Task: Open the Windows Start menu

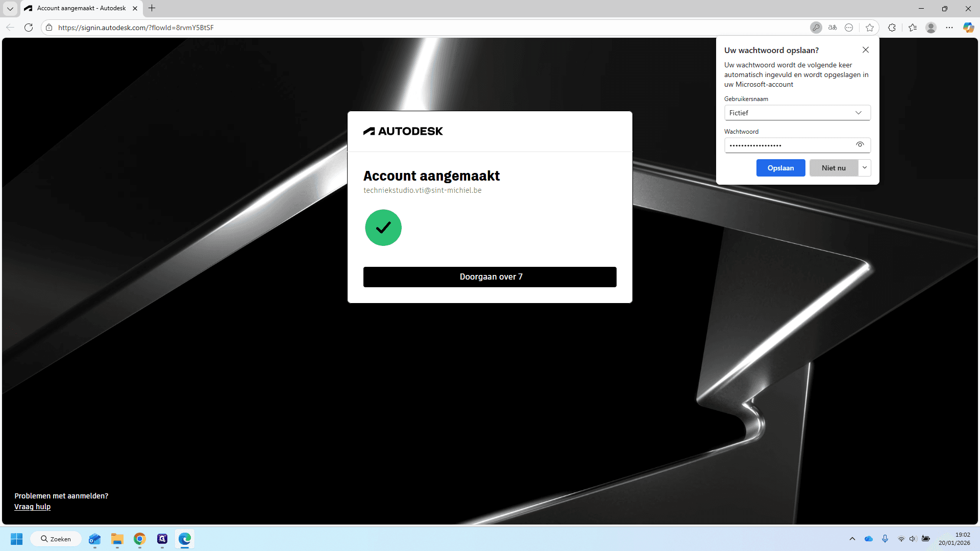Action: coord(17,539)
